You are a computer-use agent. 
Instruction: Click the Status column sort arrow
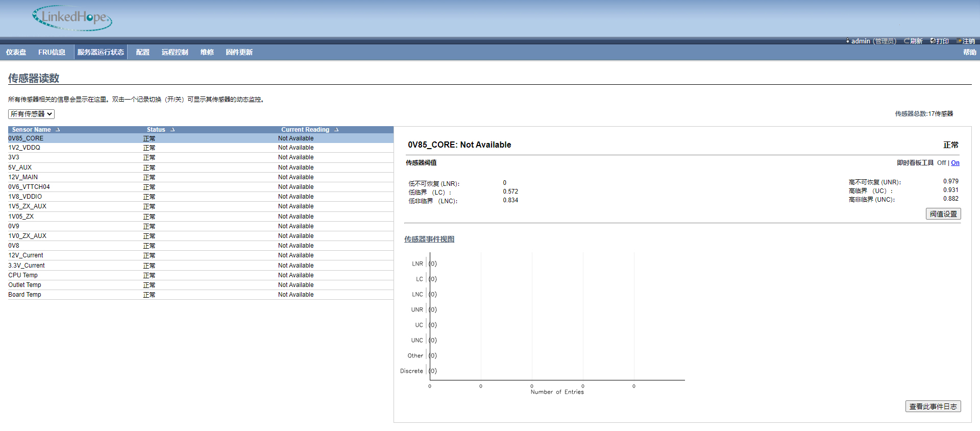click(x=173, y=130)
